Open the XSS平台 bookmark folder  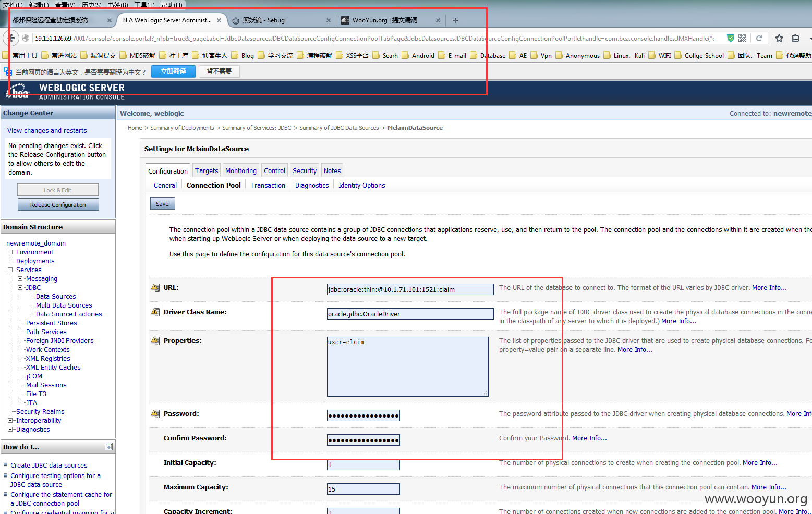(353, 55)
